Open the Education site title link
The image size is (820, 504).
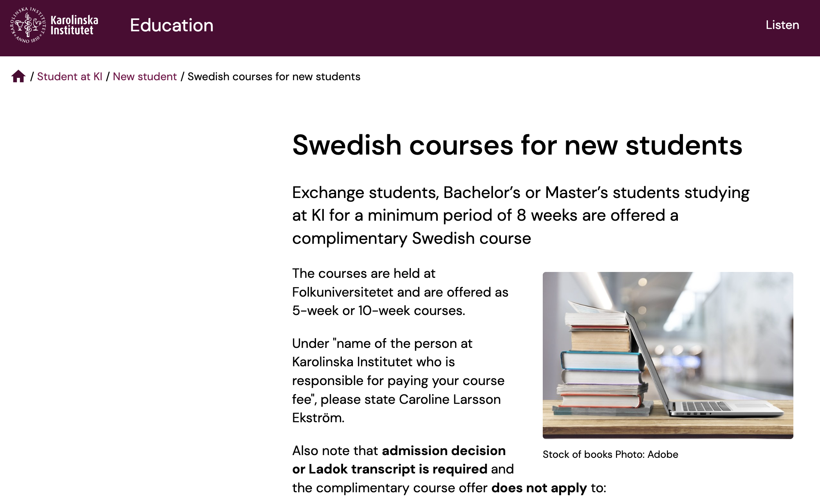coord(172,25)
